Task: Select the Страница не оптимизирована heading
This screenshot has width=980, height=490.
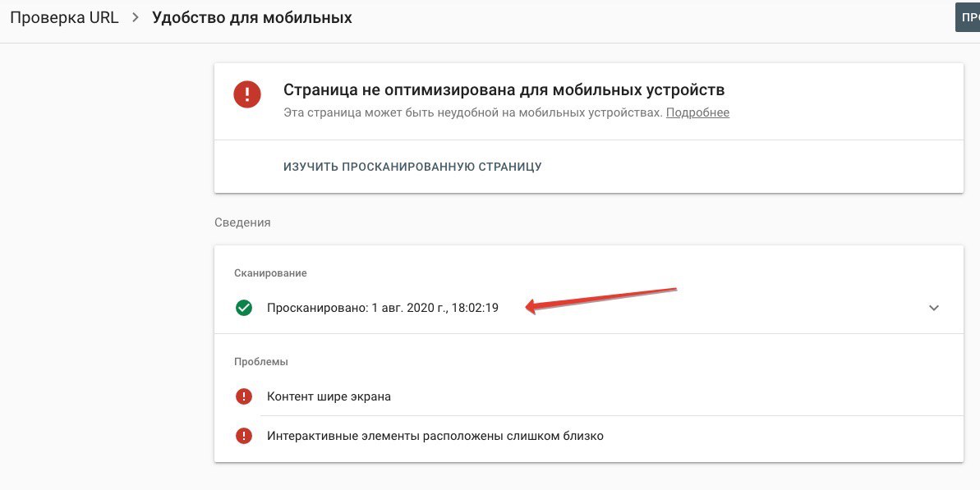Action: 504,90
